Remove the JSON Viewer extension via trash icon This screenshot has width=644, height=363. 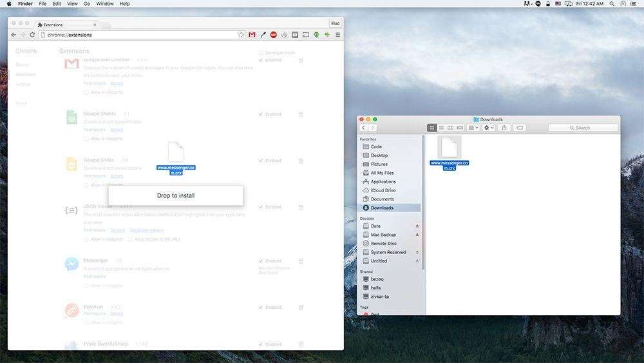click(x=301, y=207)
